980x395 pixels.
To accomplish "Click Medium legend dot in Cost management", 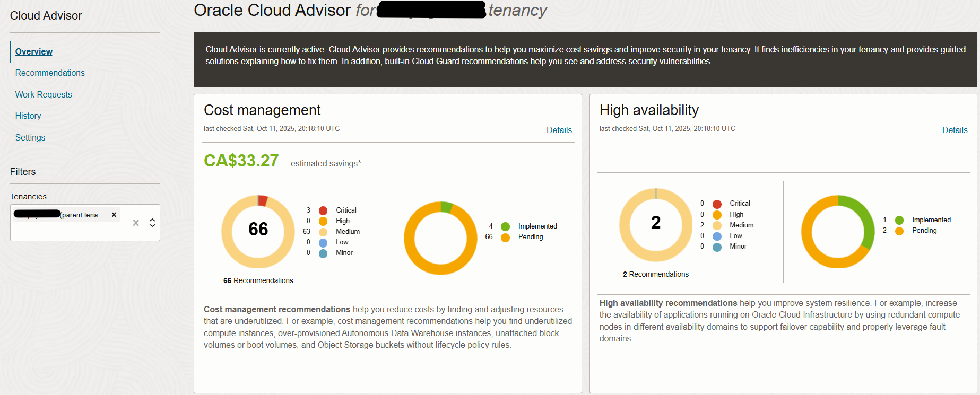I will click(323, 232).
